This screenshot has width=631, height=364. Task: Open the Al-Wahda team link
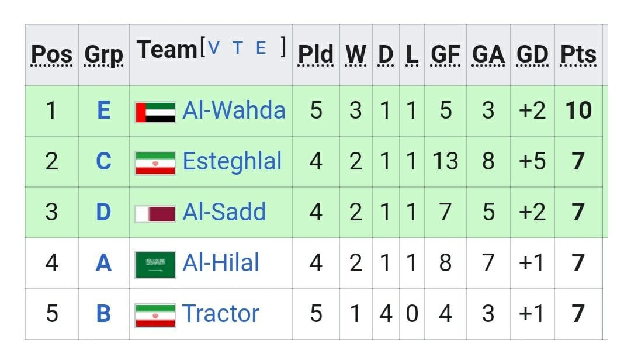point(234,110)
